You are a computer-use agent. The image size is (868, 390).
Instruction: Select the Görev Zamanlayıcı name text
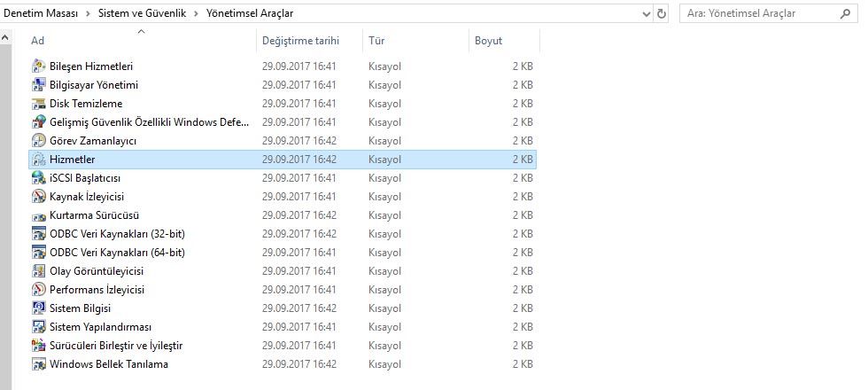coord(93,141)
